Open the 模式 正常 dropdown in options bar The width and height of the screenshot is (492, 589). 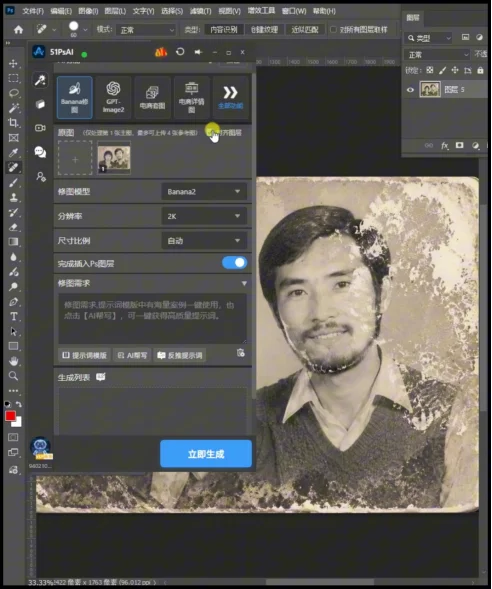coord(146,30)
